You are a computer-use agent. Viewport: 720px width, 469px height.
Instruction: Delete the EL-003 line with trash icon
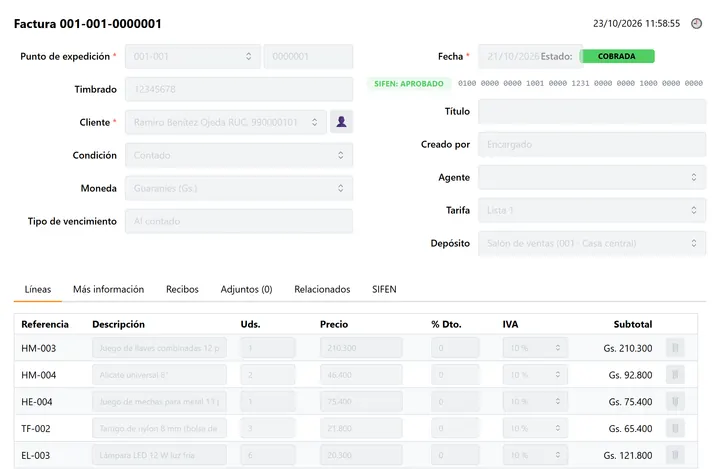pos(675,455)
